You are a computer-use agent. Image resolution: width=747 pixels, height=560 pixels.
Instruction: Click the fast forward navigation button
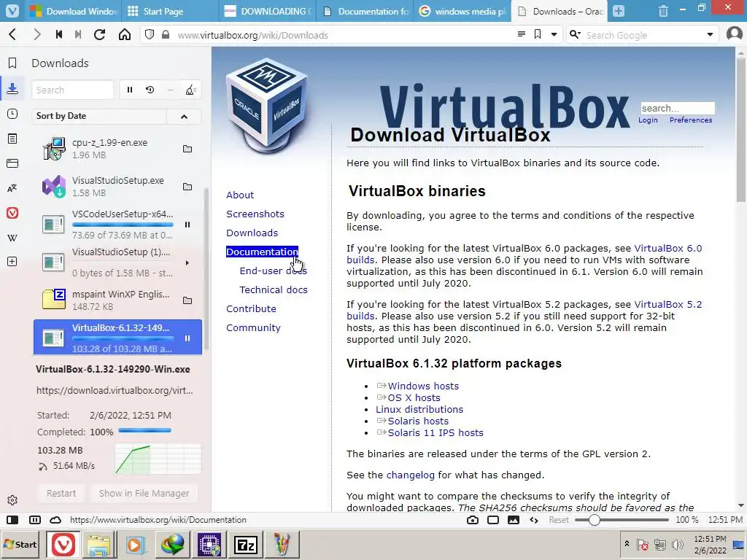click(x=78, y=34)
